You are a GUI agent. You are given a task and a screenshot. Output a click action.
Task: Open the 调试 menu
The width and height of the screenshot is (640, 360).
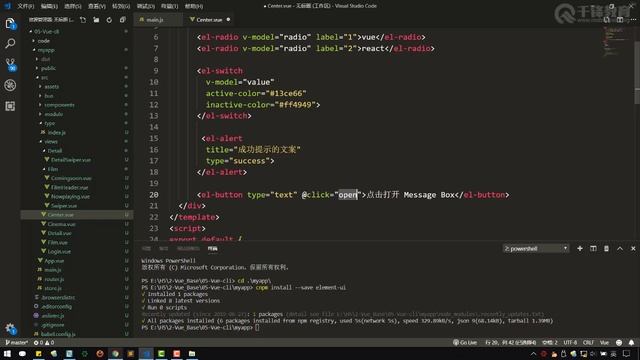click(145, 6)
